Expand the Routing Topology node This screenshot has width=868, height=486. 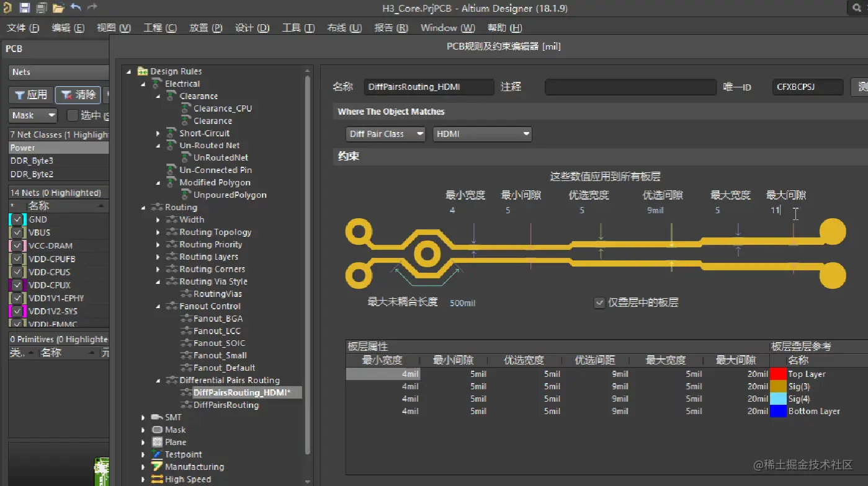pyautogui.click(x=158, y=232)
